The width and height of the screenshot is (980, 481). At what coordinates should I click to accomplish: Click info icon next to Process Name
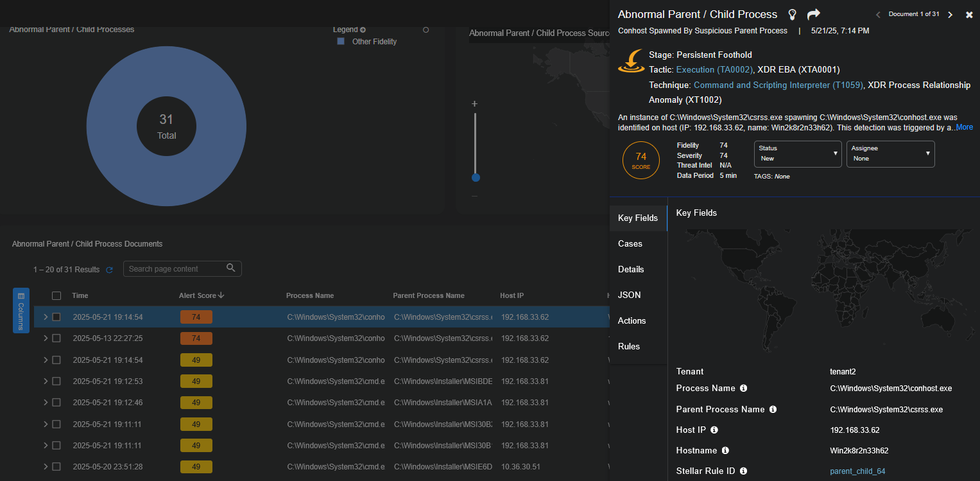[743, 389]
